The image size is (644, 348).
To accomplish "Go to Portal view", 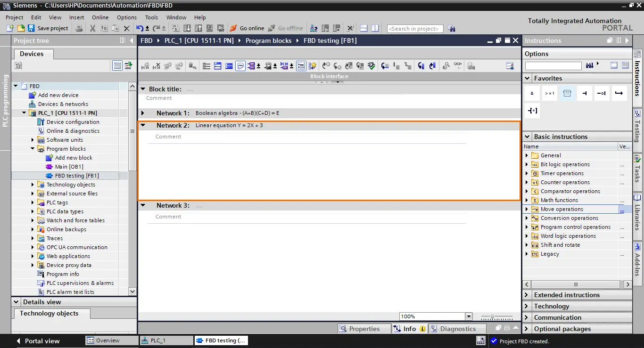I will (38, 341).
